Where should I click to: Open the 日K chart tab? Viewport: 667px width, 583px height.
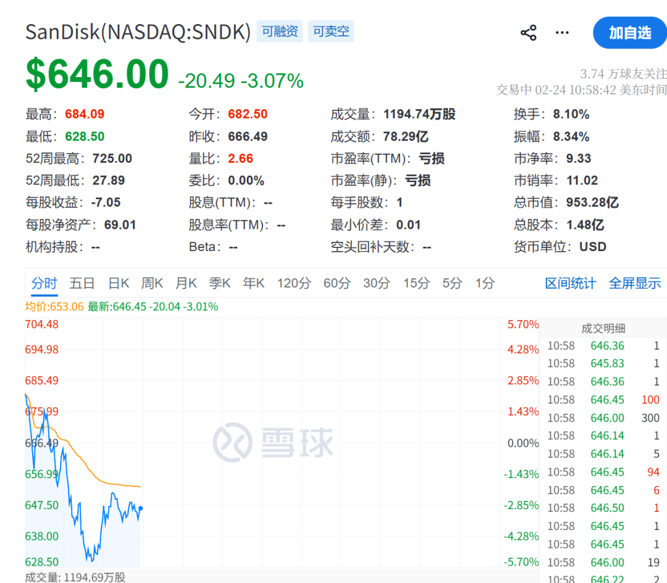(x=119, y=283)
